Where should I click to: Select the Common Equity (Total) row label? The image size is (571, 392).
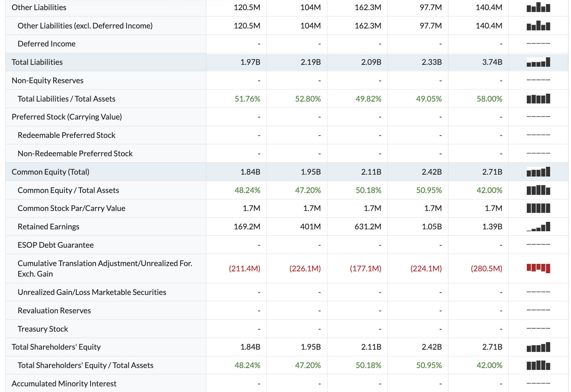[51, 172]
